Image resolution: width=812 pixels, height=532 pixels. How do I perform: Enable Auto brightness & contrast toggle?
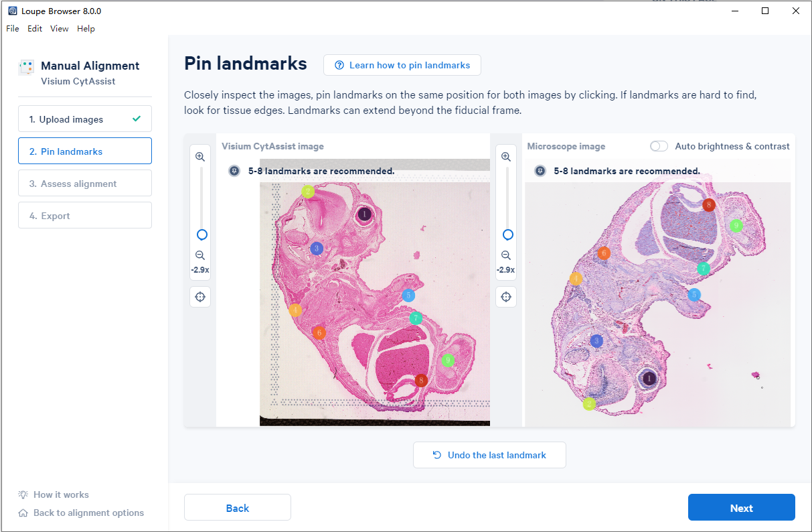[659, 146]
